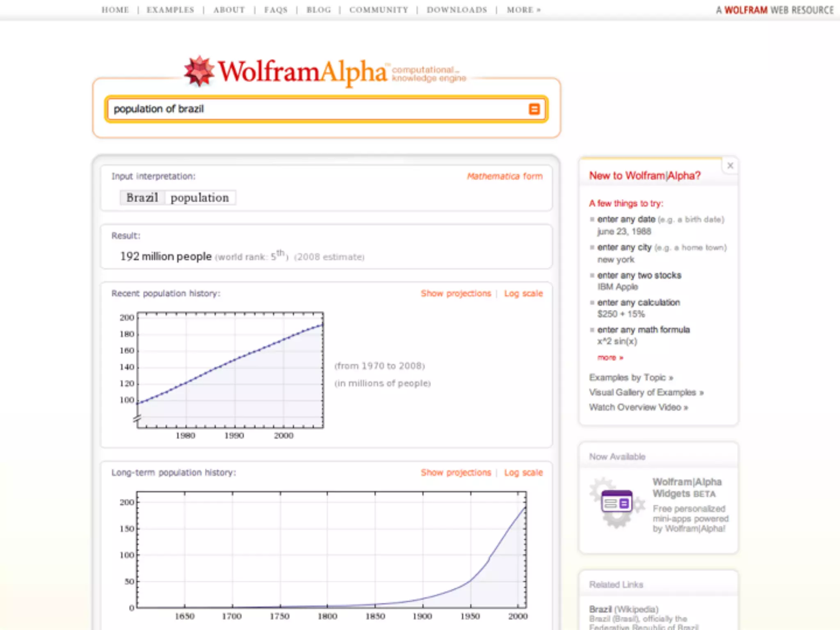Open Examples by Topic » link
Image resolution: width=840 pixels, height=630 pixels.
(631, 377)
